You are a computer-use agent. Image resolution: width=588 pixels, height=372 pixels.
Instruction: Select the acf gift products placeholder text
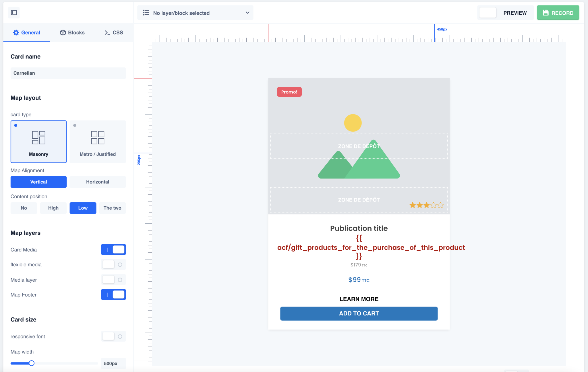(371, 247)
